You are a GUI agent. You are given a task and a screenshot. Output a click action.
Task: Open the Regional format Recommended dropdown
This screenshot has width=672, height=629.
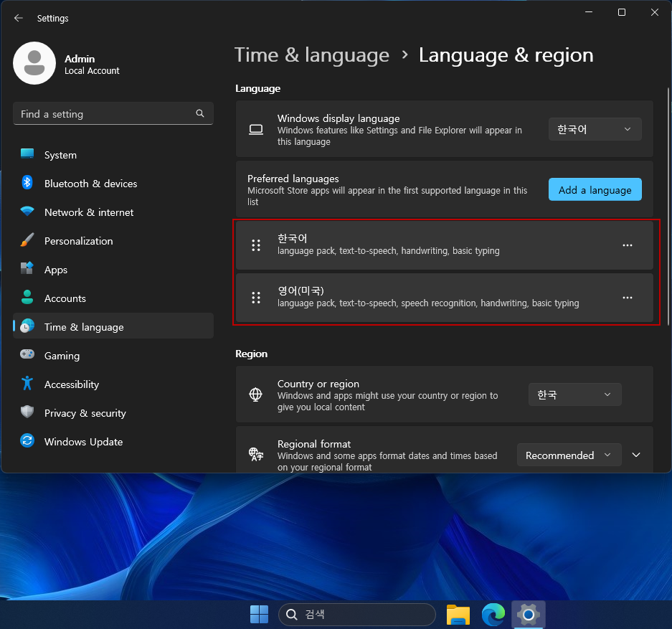(569, 455)
